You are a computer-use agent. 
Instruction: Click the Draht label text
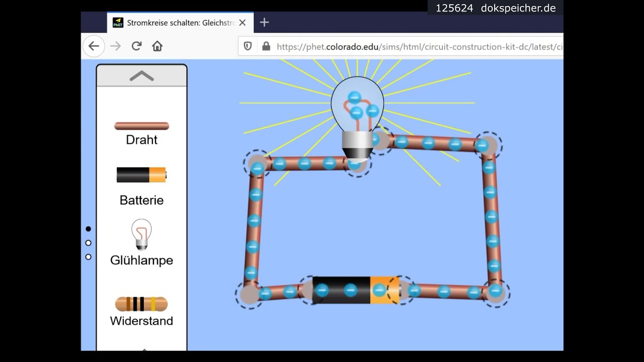[x=141, y=140]
